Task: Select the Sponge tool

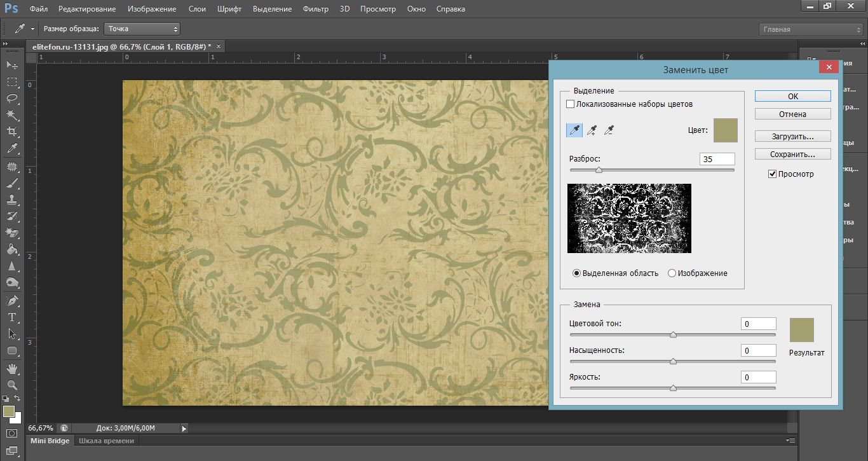Action: (12, 282)
